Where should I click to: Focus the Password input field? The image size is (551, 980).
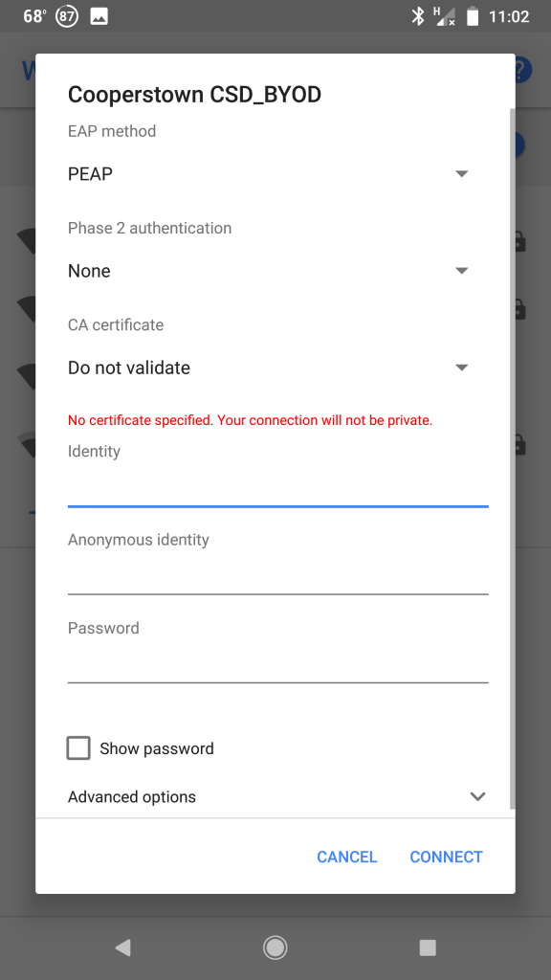coord(278,663)
